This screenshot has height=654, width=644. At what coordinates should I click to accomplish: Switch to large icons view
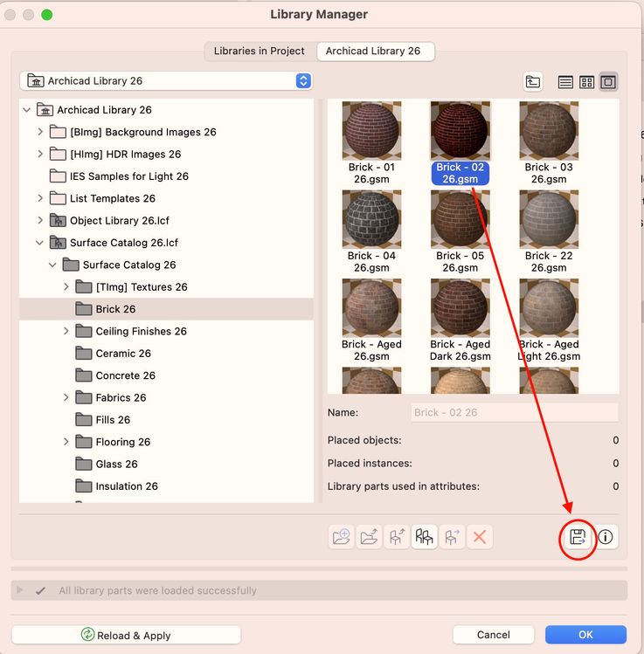pyautogui.click(x=608, y=82)
